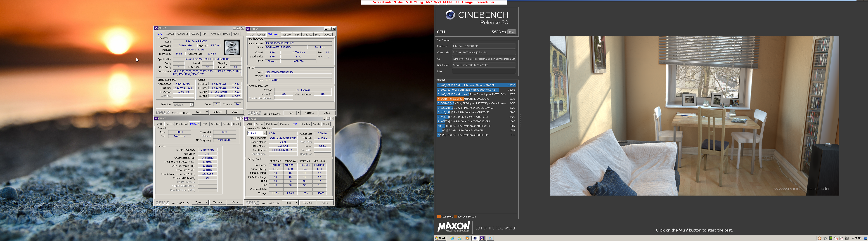Click the Identical System legend swatch
Screen dimensions: 868x241
click(x=456, y=217)
